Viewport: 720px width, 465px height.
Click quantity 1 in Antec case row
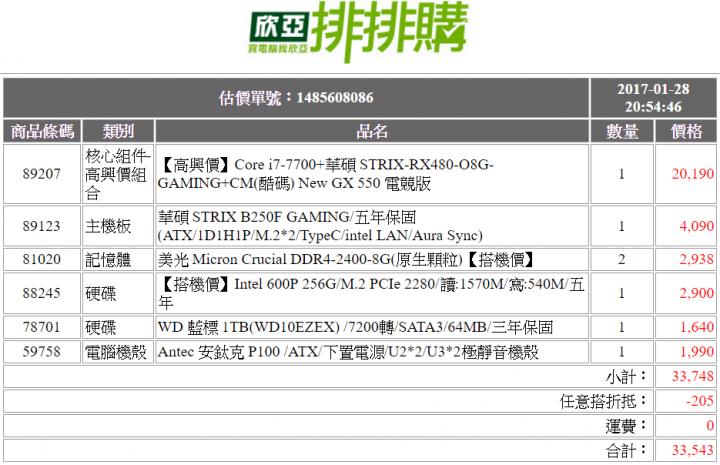point(622,352)
